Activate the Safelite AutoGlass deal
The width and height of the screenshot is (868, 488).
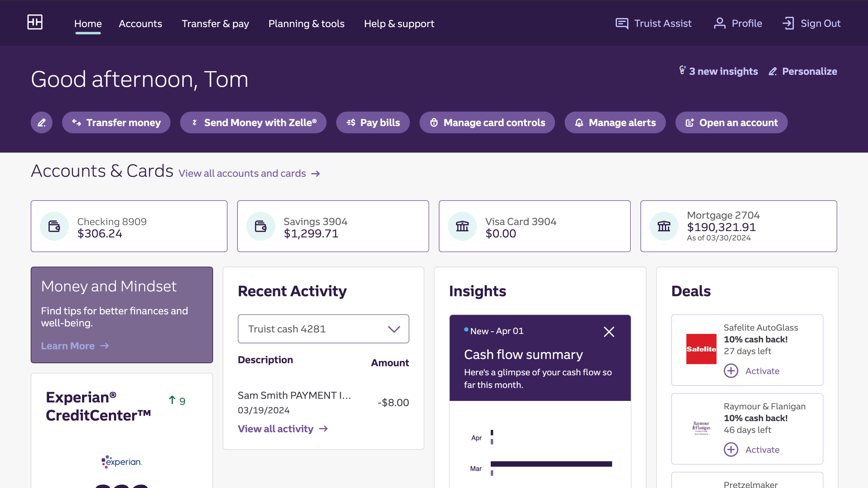tap(752, 371)
